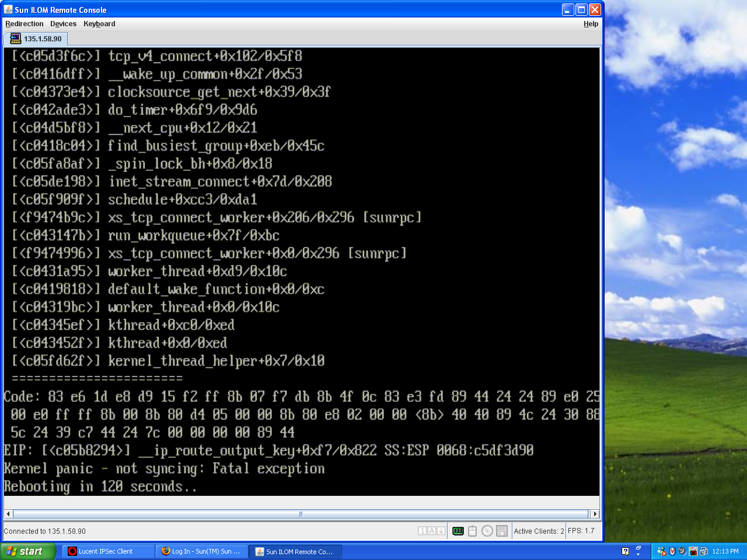
Task: Toggle the Caps Lock indicator in status bar
Action: 432,531
